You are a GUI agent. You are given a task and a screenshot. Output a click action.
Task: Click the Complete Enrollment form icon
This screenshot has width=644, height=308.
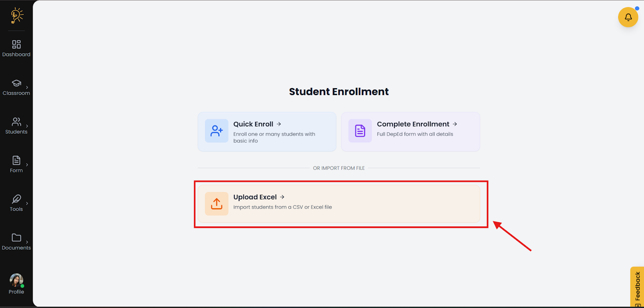[360, 131]
